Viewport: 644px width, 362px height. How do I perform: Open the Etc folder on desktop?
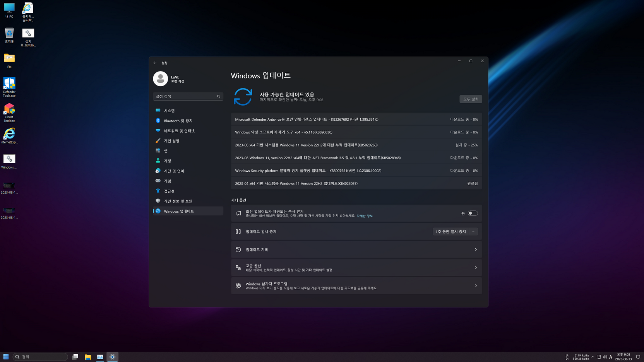9,61
